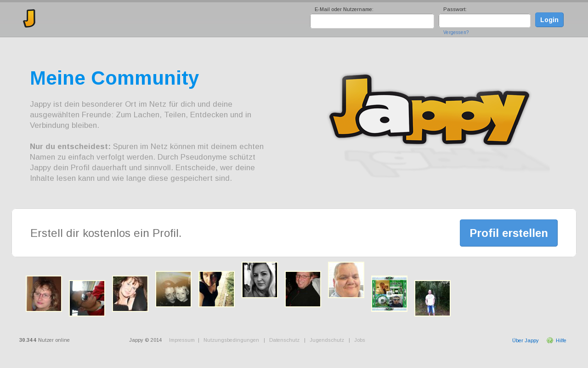588x368 pixels.
Task: Click the Profil erstellen button
Action: (x=509, y=233)
